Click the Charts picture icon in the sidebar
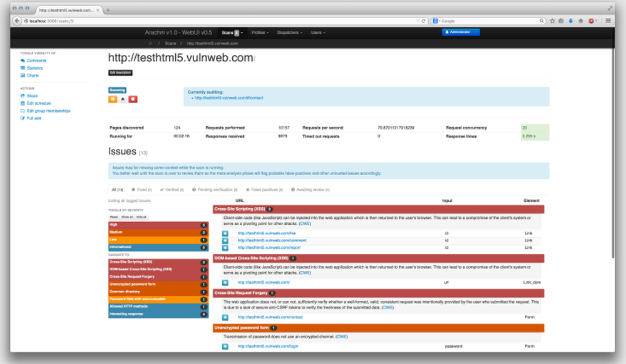 pyautogui.click(x=23, y=75)
